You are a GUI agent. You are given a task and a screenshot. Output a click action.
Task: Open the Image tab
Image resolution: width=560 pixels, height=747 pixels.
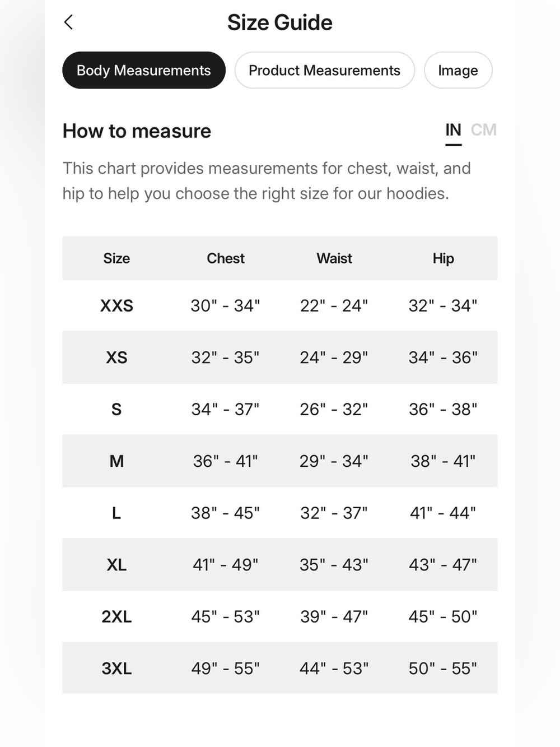click(458, 70)
